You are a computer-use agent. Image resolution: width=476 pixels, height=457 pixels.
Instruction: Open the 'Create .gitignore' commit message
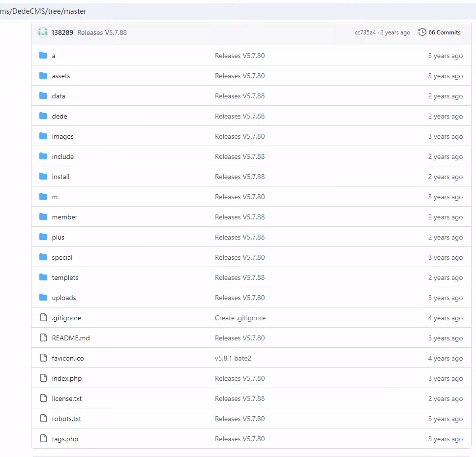(240, 318)
